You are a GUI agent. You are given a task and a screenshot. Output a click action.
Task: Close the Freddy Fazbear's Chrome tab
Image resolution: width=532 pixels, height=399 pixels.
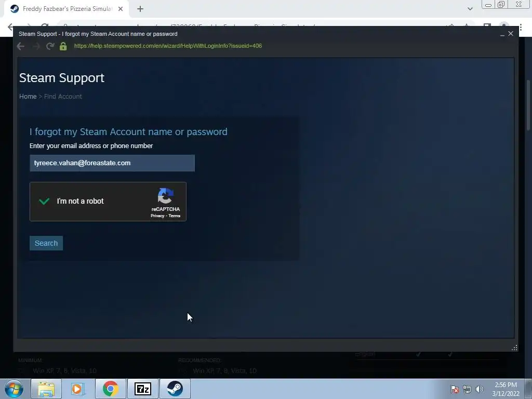click(x=121, y=9)
